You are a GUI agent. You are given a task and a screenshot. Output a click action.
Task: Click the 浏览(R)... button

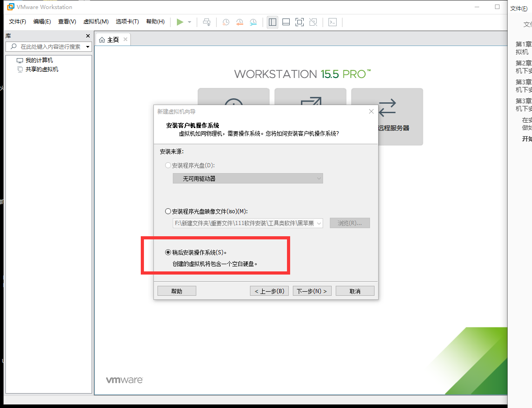coord(349,223)
